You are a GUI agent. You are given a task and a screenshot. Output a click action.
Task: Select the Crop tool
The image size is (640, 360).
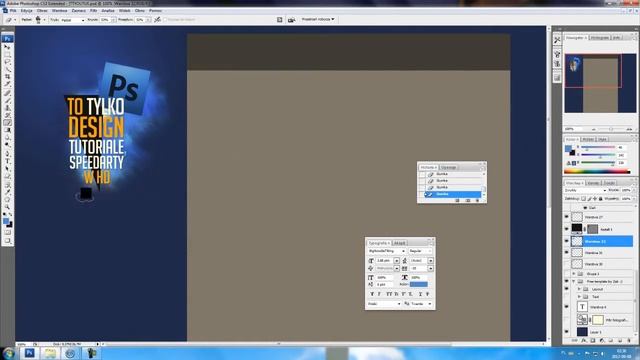7,77
